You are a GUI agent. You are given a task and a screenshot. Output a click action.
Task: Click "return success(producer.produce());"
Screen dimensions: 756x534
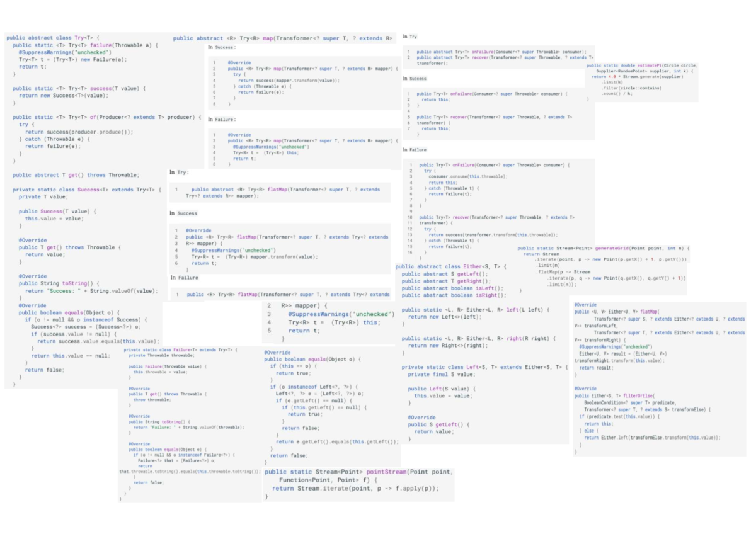[x=79, y=132]
